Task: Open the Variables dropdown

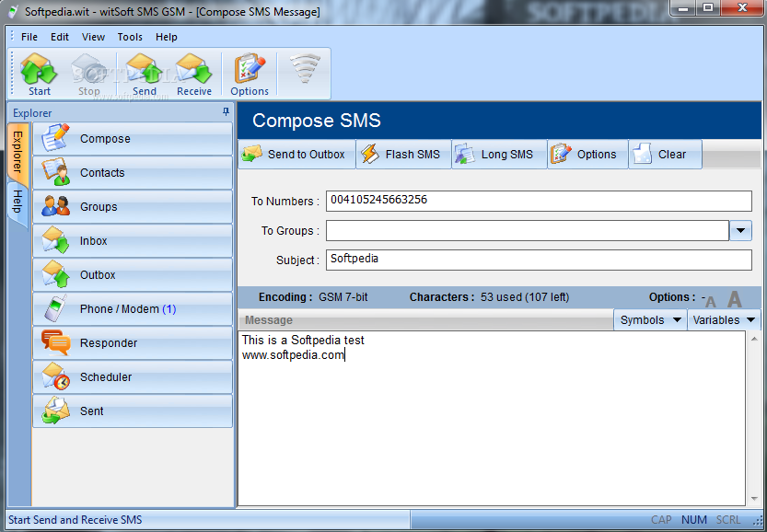Action: click(x=724, y=320)
